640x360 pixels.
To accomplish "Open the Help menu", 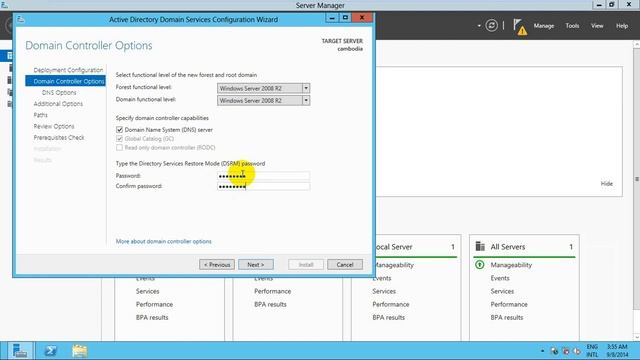I will tap(622, 26).
